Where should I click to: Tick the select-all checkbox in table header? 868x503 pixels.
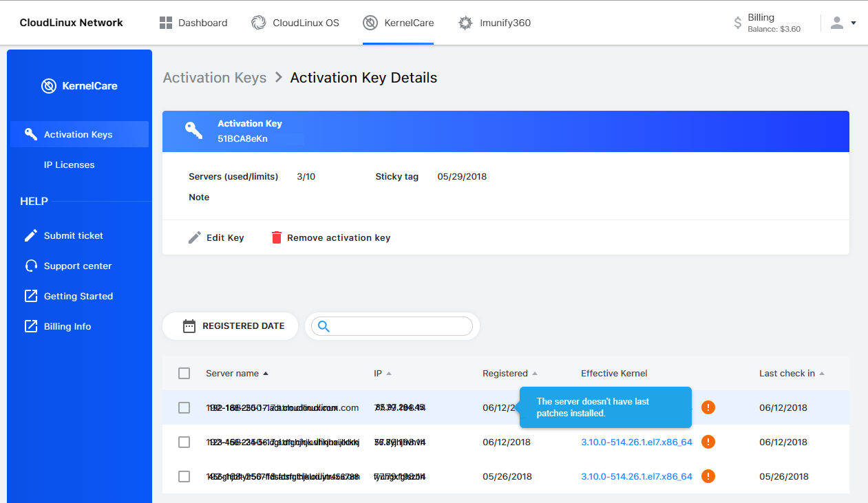(184, 373)
